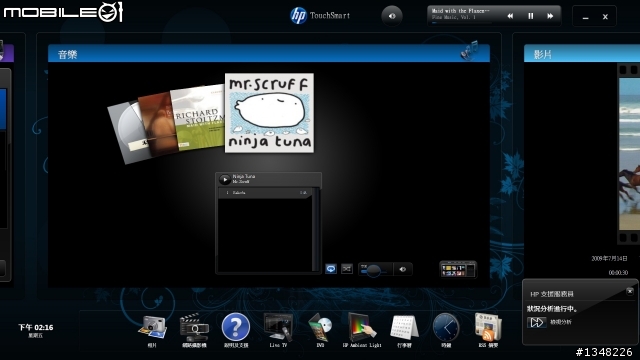Click the clock time in lower left
640x360 pixels.
[x=36, y=327]
